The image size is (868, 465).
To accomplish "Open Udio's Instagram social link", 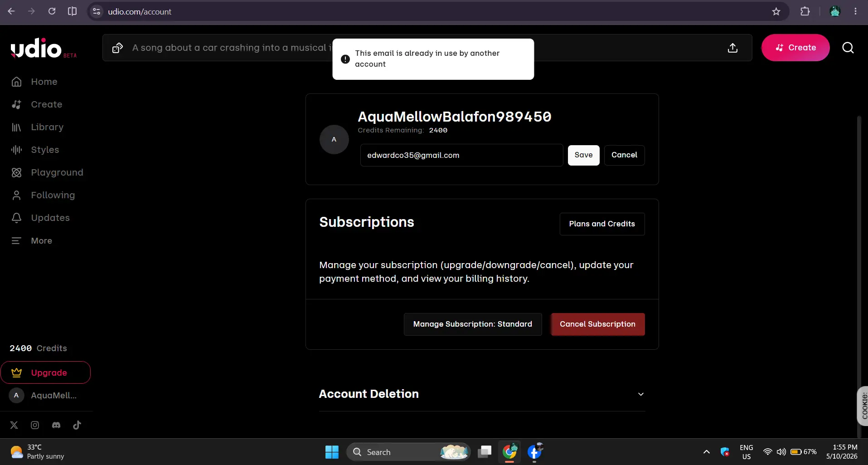I will 35,425.
